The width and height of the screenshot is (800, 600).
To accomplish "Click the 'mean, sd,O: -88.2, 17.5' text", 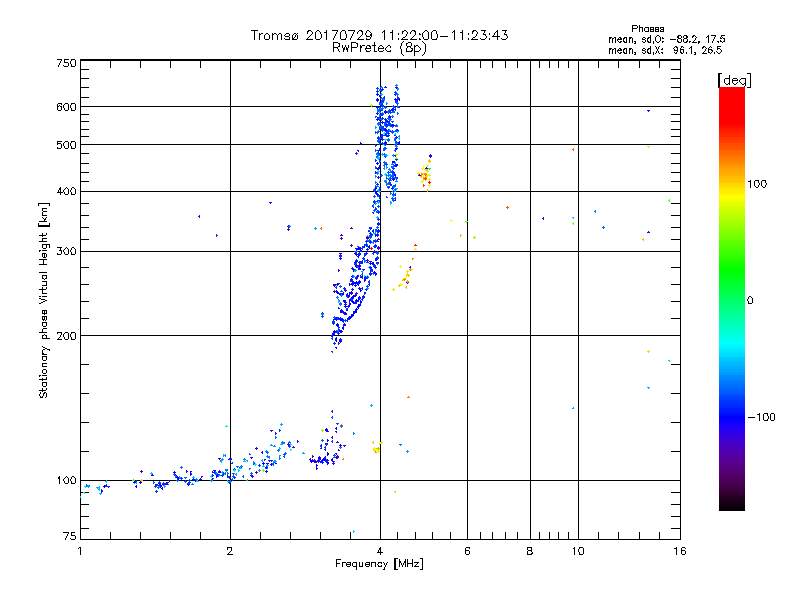I will pos(666,39).
